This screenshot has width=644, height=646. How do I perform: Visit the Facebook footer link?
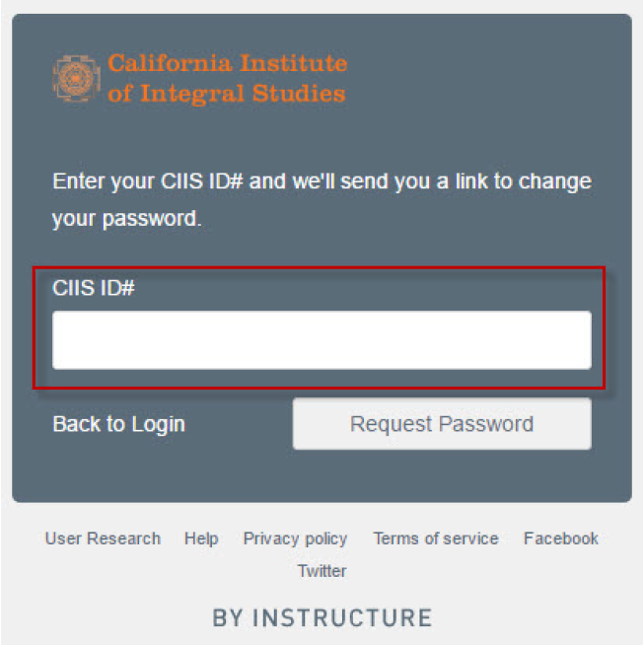[560, 538]
